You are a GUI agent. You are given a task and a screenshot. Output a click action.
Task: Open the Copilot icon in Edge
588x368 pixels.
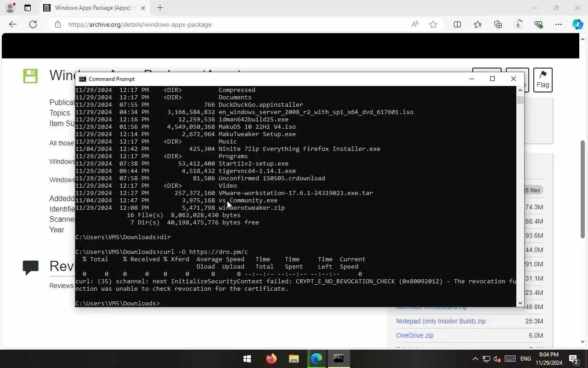[577, 24]
